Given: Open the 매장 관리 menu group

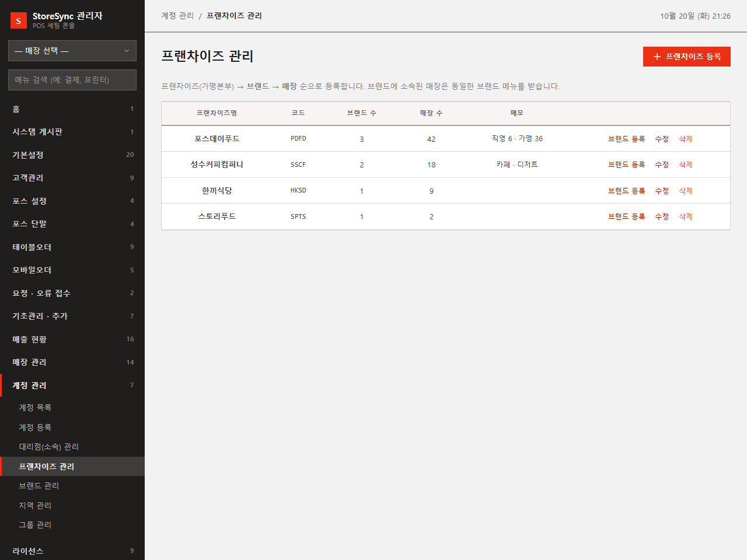Looking at the screenshot, I should point(72,362).
